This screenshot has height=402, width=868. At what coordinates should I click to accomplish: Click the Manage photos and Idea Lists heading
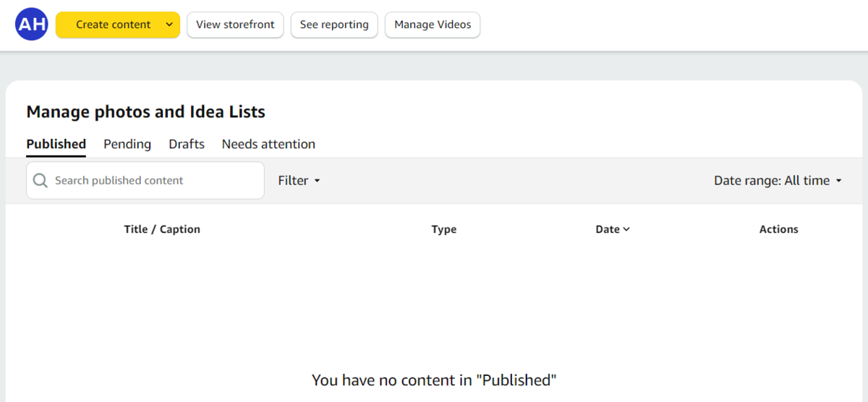pos(145,112)
